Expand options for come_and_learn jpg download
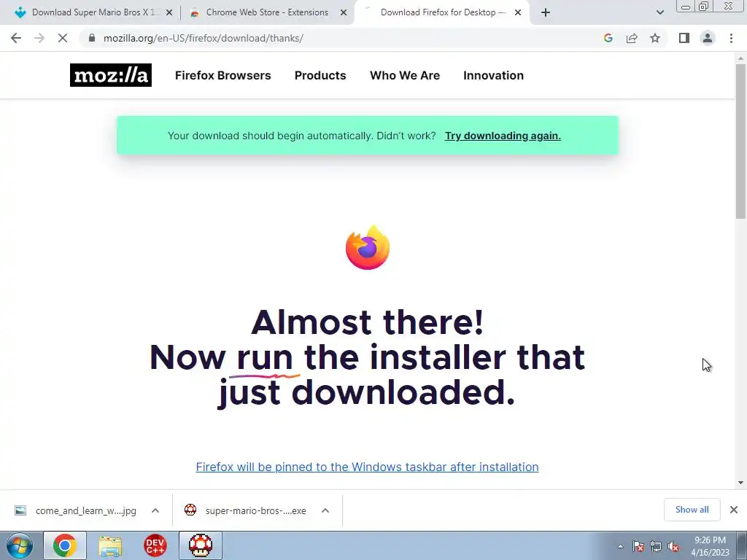Image resolution: width=747 pixels, height=560 pixels. [x=155, y=510]
